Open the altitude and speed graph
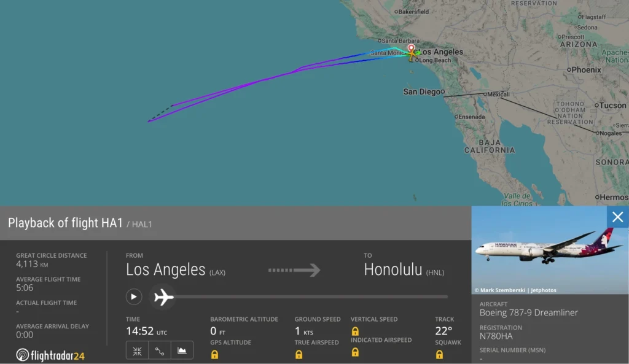 [182, 350]
